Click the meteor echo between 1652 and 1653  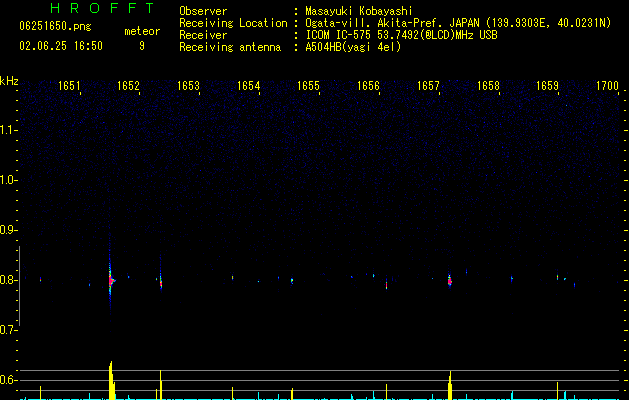160,282
